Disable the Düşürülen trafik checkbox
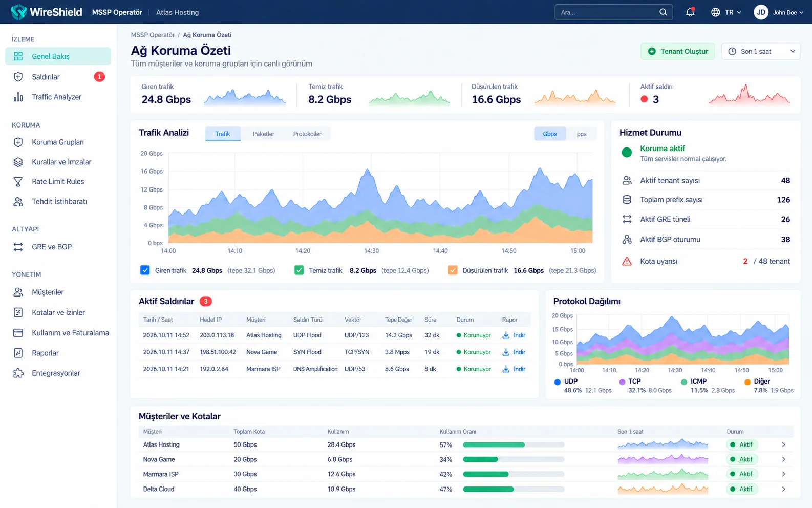 (x=453, y=270)
